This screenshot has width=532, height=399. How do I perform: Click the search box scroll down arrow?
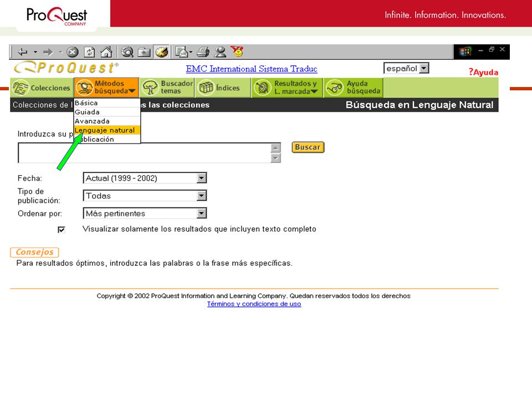pyautogui.click(x=276, y=158)
